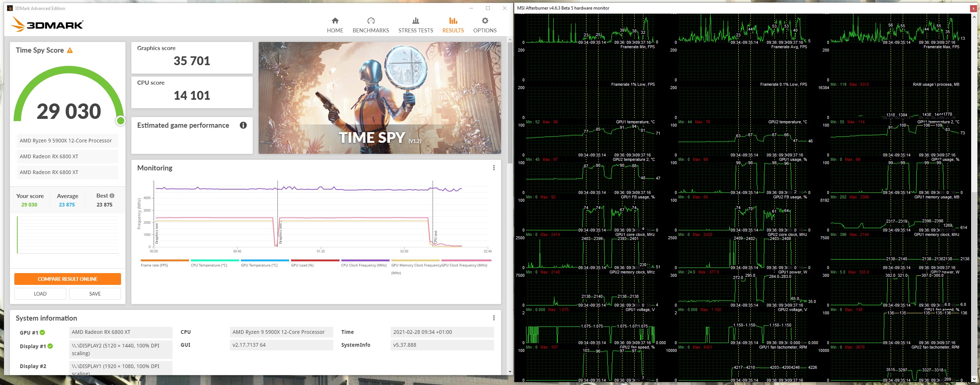Close the MSI Afterburner hardware monitor window

pos(973,8)
